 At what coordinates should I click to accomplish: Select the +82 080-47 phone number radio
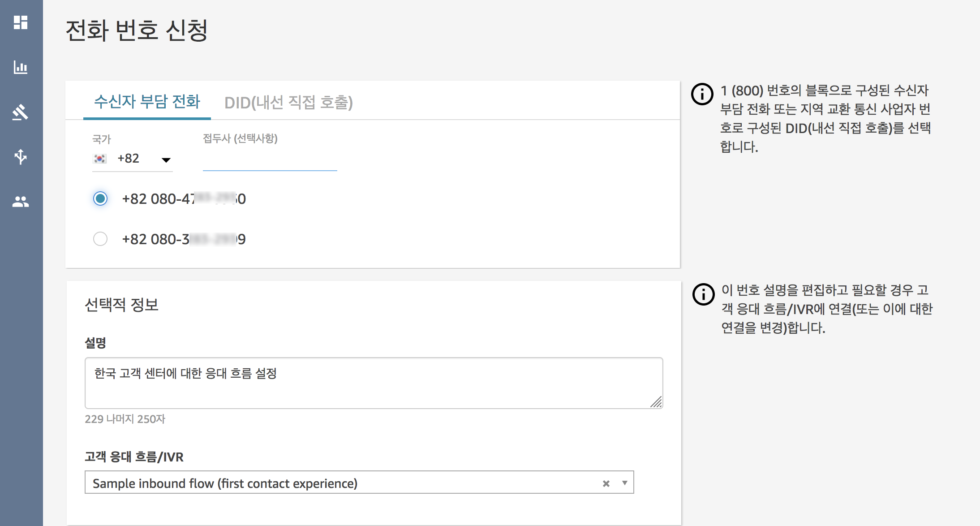[100, 198]
